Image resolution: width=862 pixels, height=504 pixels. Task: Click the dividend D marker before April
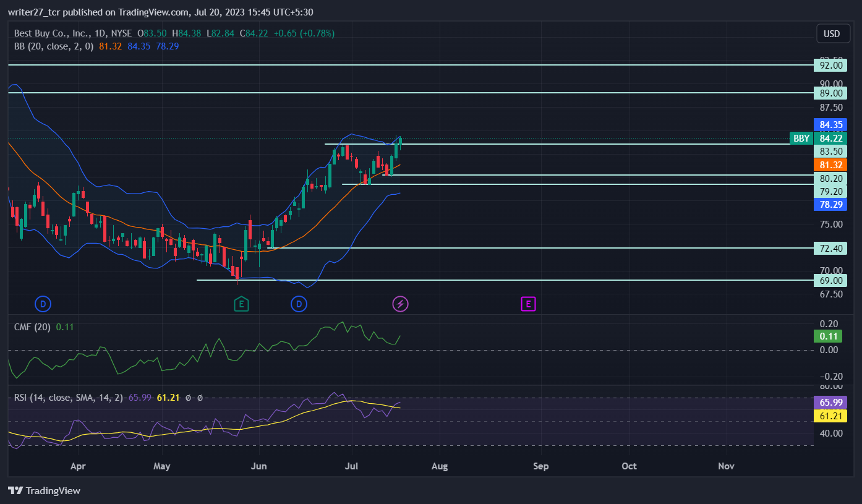[43, 304]
